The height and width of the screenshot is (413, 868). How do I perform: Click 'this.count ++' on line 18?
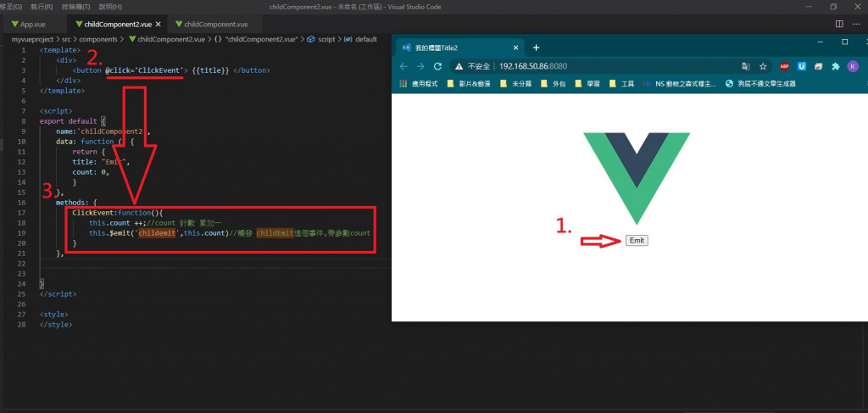coord(115,222)
